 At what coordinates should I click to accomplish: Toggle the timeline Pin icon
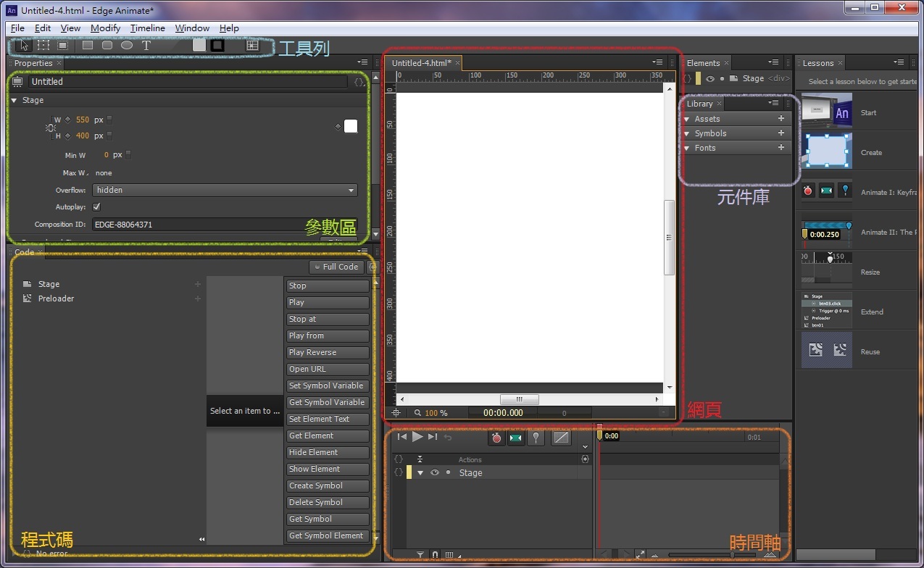pyautogui.click(x=536, y=438)
